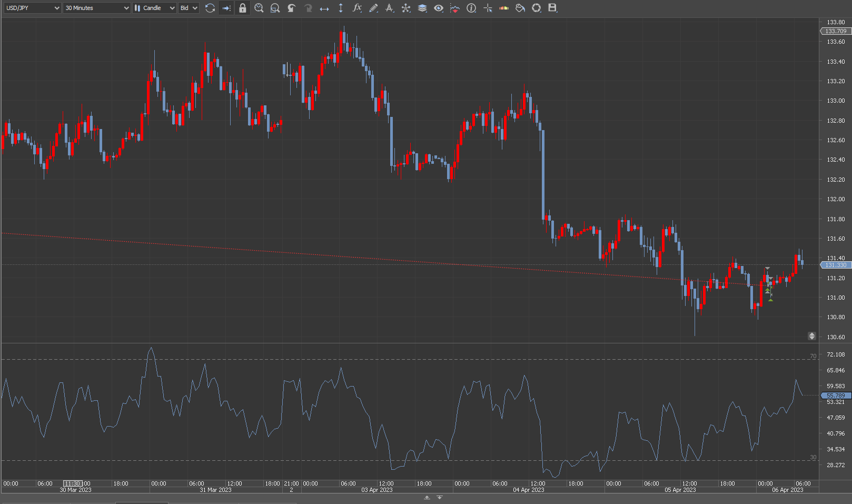Viewport: 852px width, 504px height.
Task: Click the horizontal stretch arrows icon
Action: click(x=324, y=8)
